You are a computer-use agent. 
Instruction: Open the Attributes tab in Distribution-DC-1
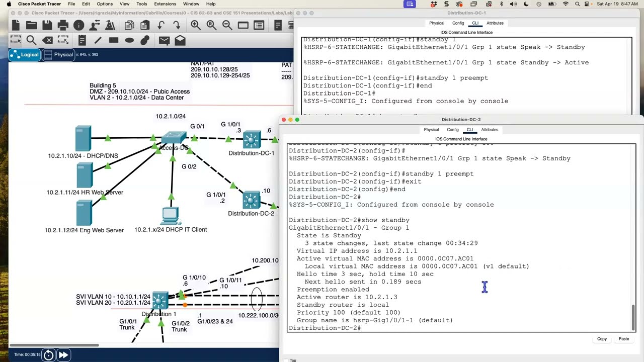coord(495,23)
